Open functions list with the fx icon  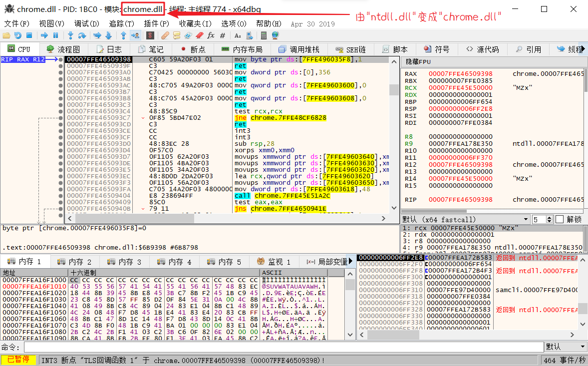click(211, 35)
